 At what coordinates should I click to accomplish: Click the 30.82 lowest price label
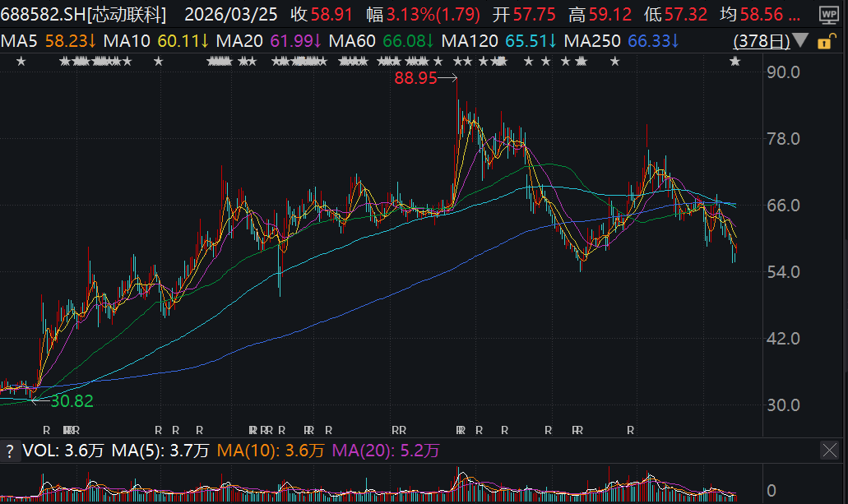point(72,401)
